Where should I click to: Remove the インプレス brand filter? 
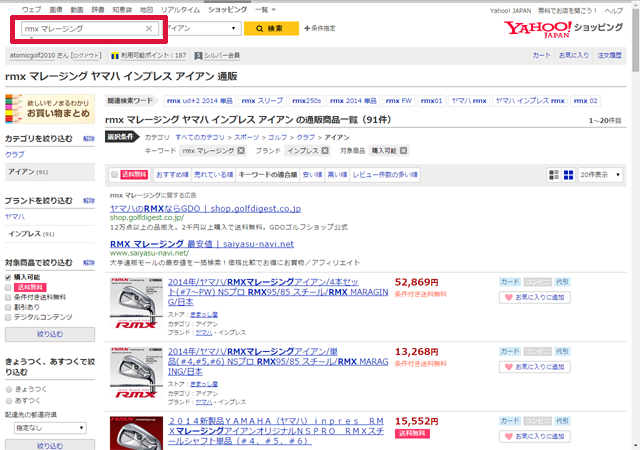pyautogui.click(x=325, y=151)
